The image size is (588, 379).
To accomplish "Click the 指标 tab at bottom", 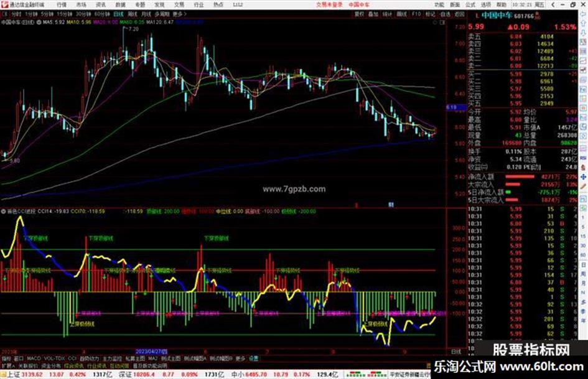I will click(x=6, y=358).
